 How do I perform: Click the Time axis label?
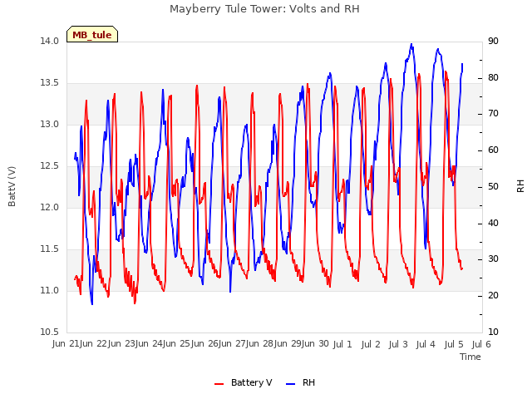(x=470, y=357)
